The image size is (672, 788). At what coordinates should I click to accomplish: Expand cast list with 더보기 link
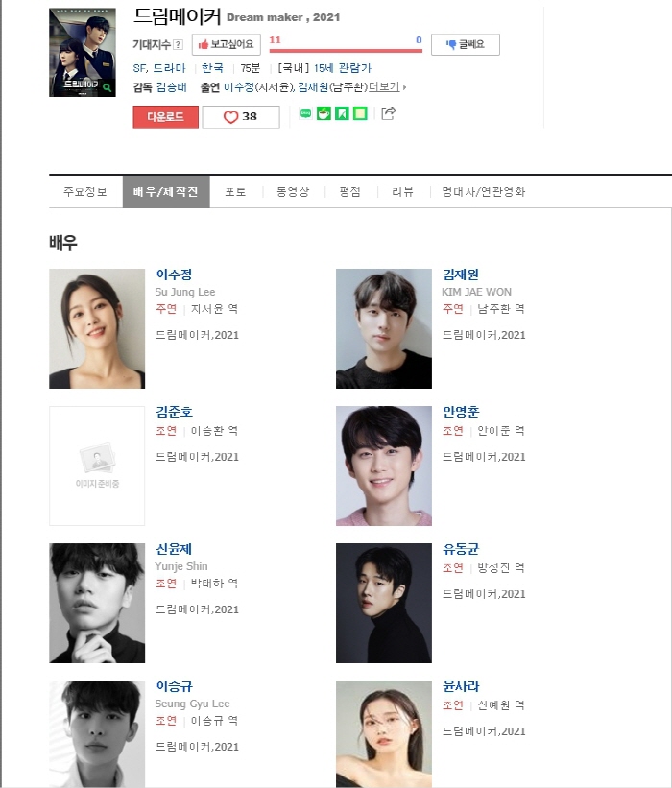[x=385, y=87]
